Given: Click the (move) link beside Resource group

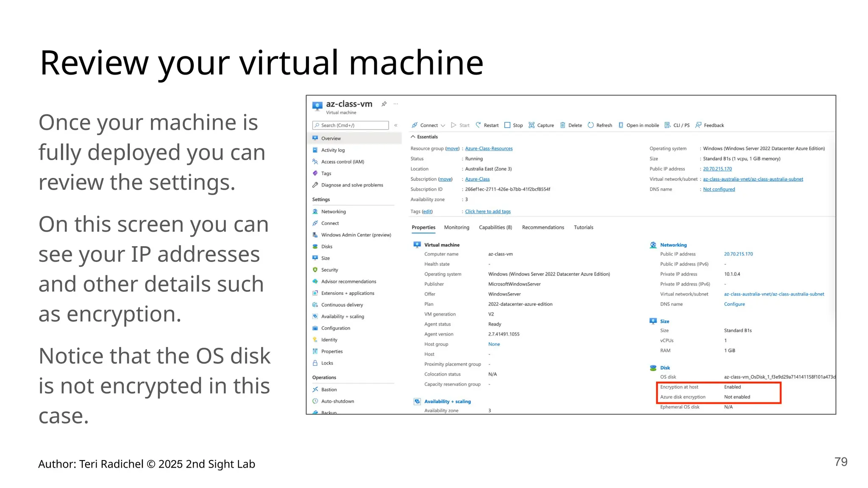Looking at the screenshot, I should [452, 149].
